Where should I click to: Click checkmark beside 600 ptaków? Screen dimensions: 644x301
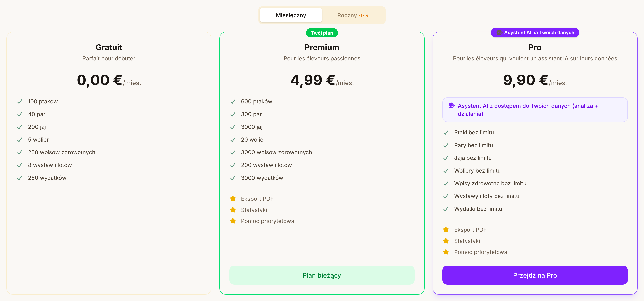click(233, 102)
